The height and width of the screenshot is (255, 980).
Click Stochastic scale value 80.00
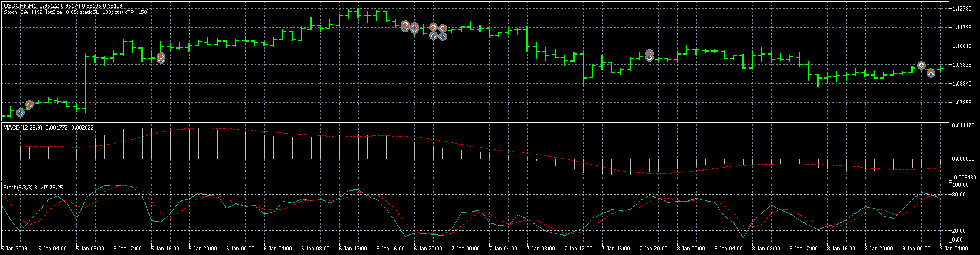[958, 194]
